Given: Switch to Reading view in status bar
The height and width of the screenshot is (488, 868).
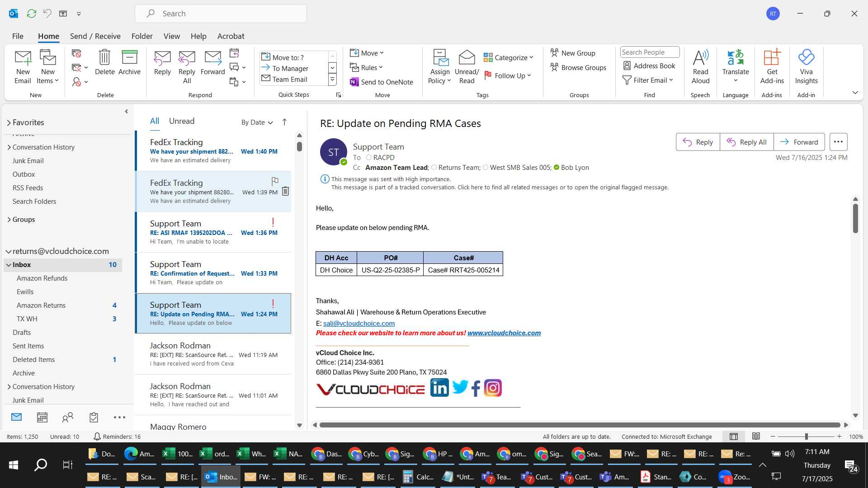Looking at the screenshot, I should pos(756,436).
